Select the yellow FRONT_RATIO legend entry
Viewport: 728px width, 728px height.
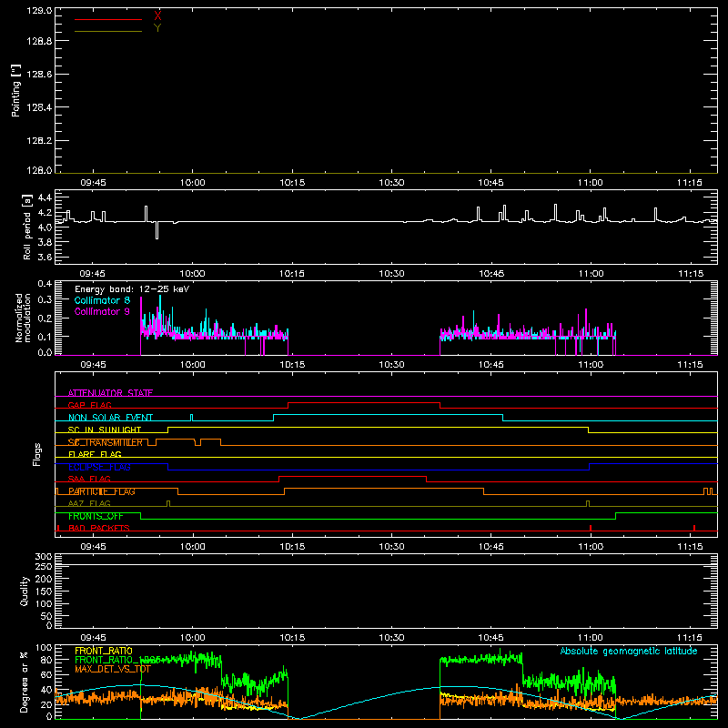tap(104, 651)
